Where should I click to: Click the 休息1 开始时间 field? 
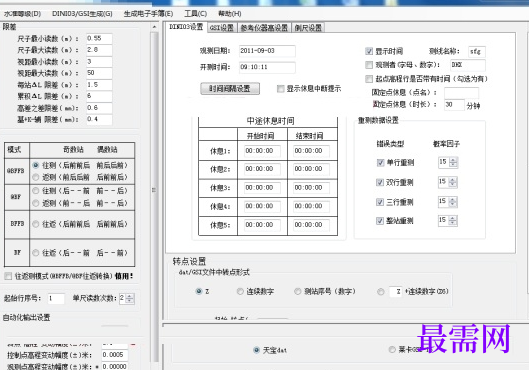[262, 151]
